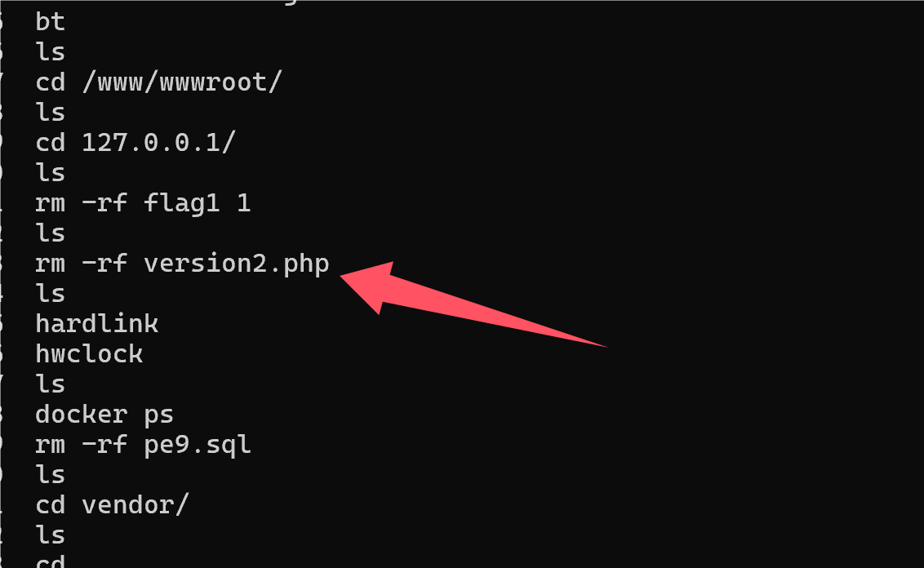
Task: Click the 'rm -rf version2.php' command
Action: [182, 264]
